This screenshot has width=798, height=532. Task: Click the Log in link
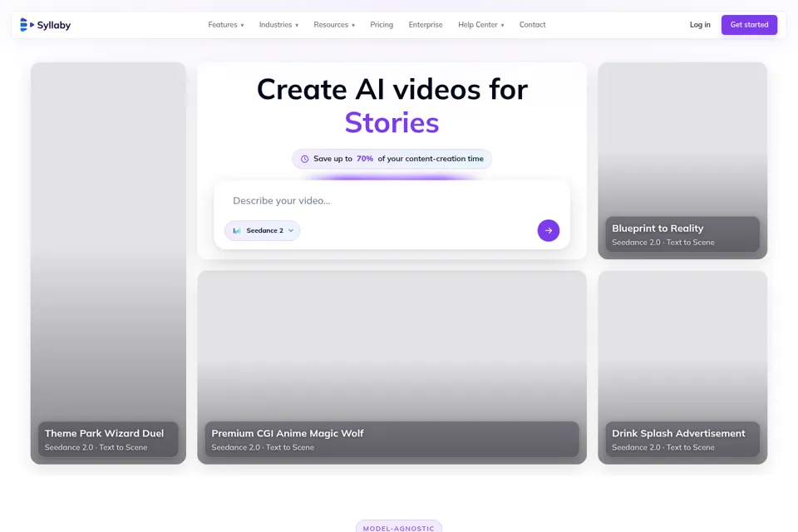[x=700, y=24]
